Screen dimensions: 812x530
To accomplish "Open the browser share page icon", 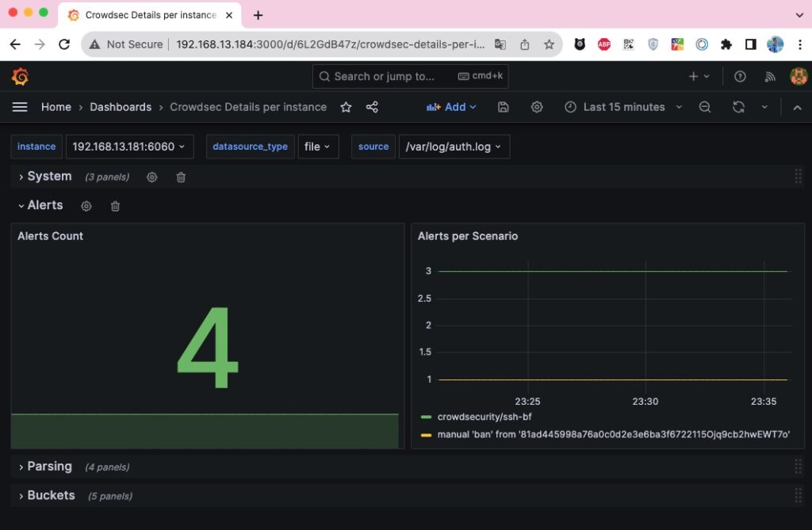I will tap(525, 44).
